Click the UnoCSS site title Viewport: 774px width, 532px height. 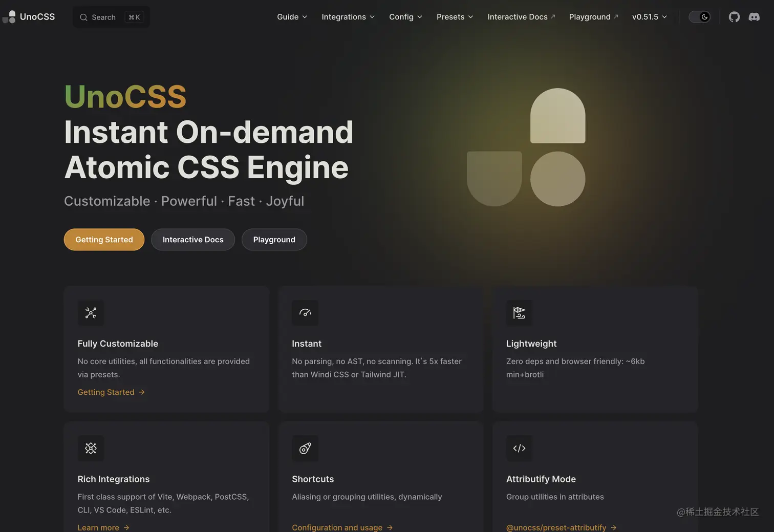pyautogui.click(x=37, y=17)
